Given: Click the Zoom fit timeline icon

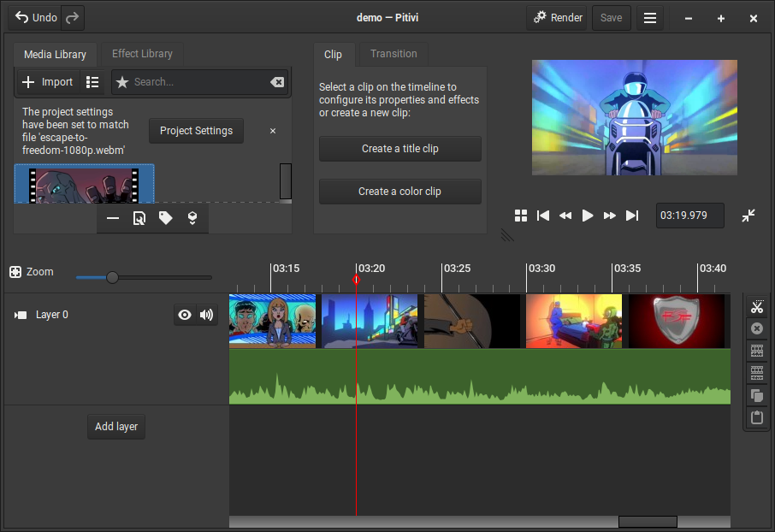Looking at the screenshot, I should coord(15,272).
